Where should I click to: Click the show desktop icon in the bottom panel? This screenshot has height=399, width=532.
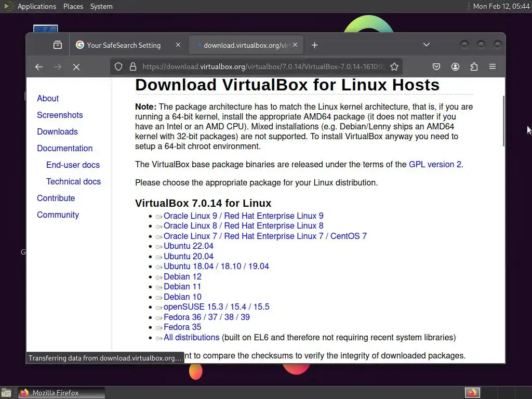pos(6,393)
